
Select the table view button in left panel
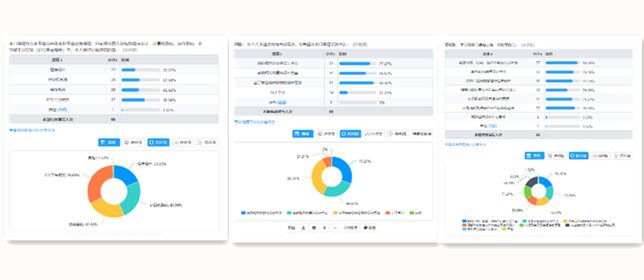[109, 142]
